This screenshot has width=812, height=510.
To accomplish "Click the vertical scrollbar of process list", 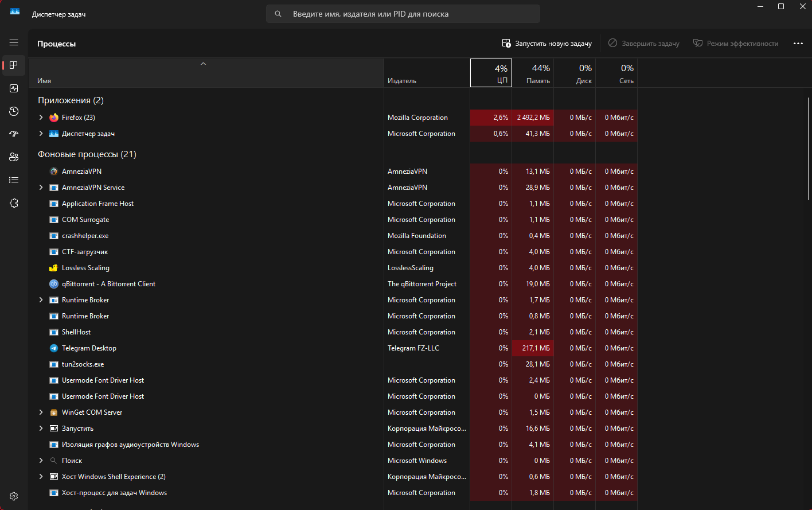I will point(809,149).
